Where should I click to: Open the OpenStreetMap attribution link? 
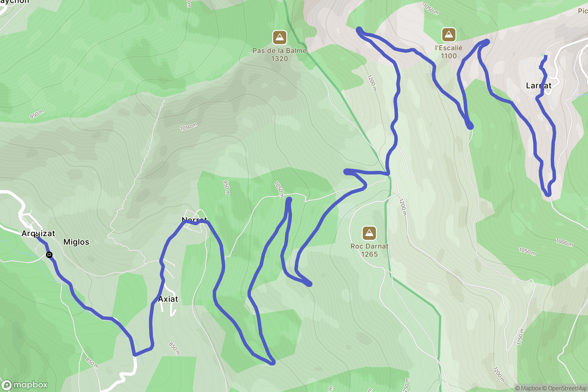pos(565,388)
